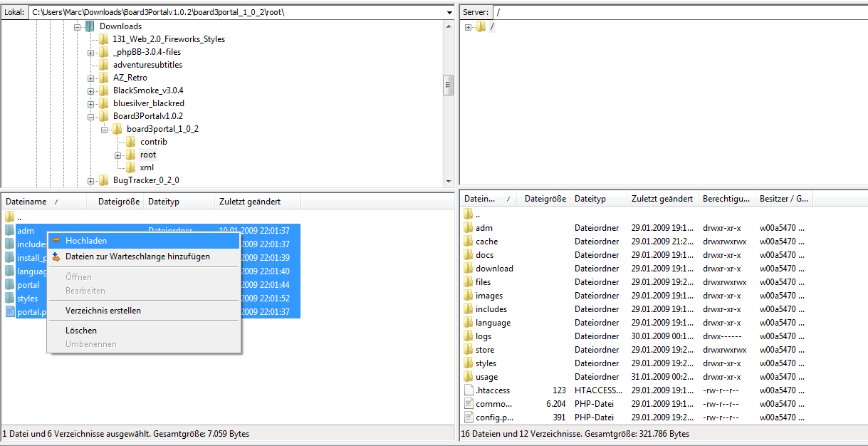This screenshot has width=868, height=446.
Task: Collapse the Board3Portalv1.0.2 tree node
Action: coord(91,117)
